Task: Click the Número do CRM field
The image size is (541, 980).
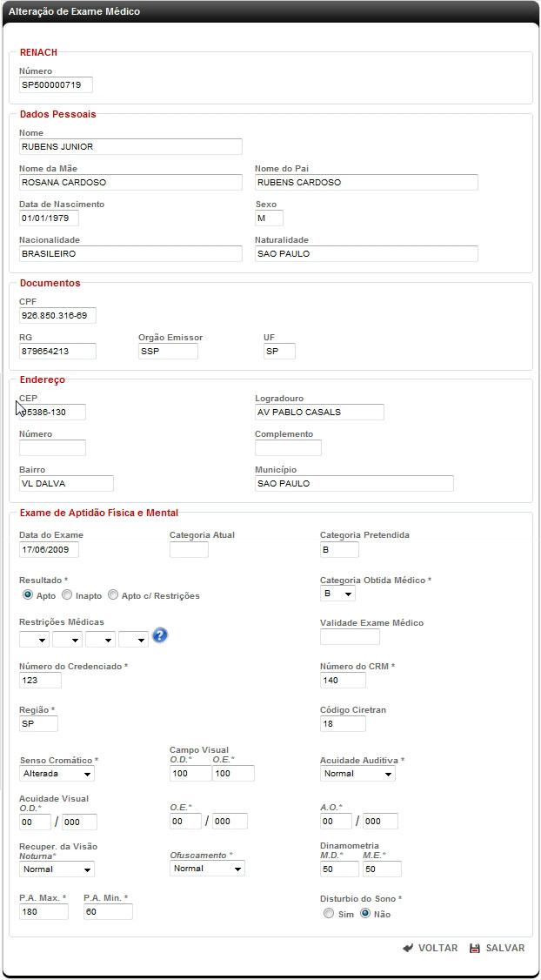Action: (x=343, y=681)
